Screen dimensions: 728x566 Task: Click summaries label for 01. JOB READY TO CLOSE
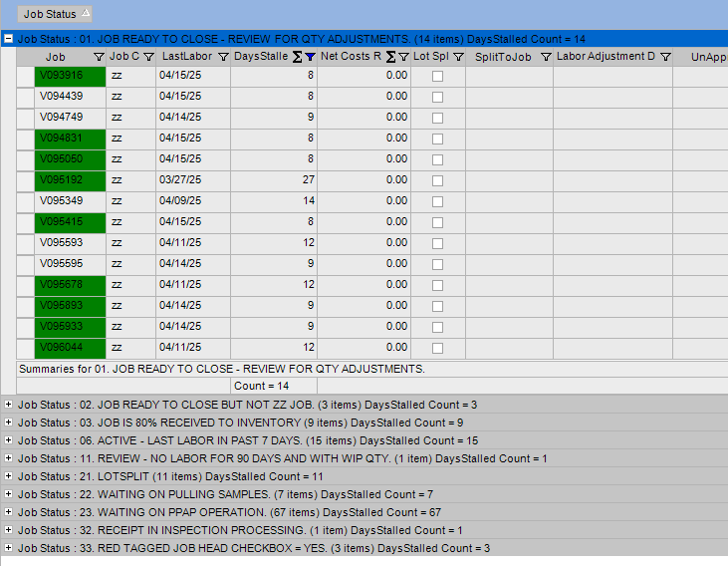click(222, 369)
